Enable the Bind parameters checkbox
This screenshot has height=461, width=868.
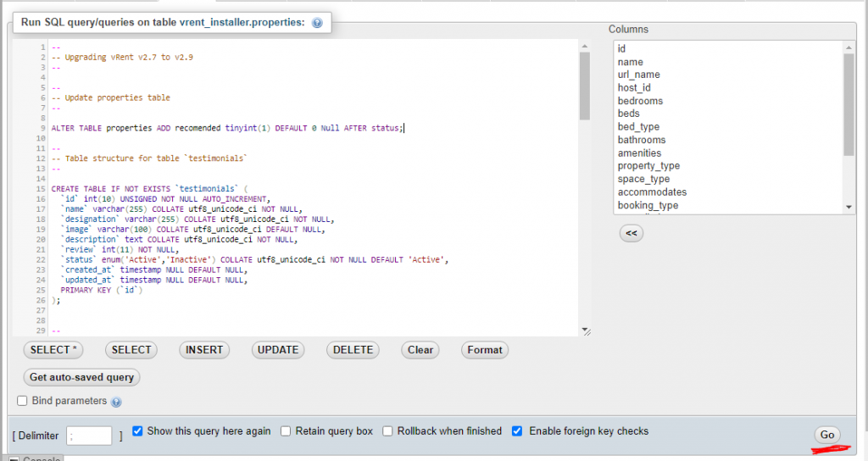[23, 401]
